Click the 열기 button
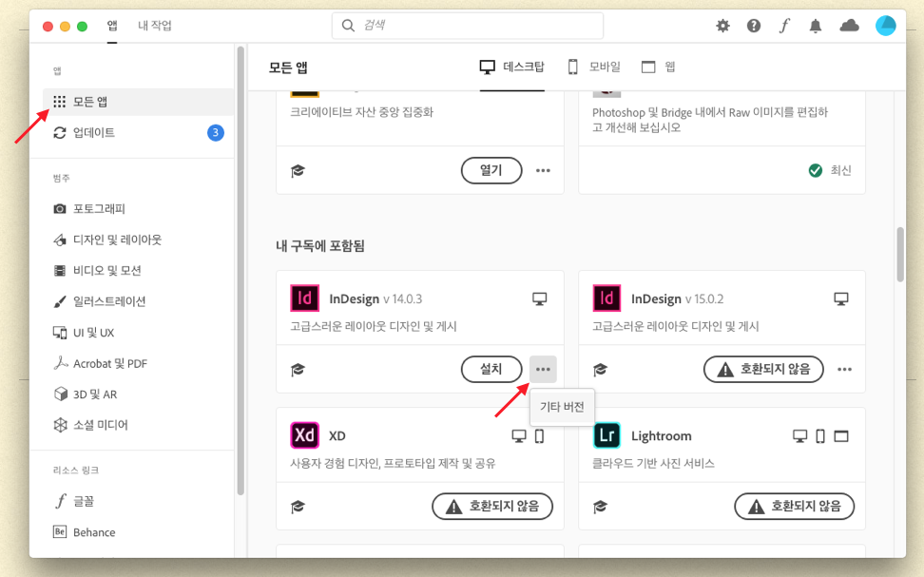 tap(491, 170)
